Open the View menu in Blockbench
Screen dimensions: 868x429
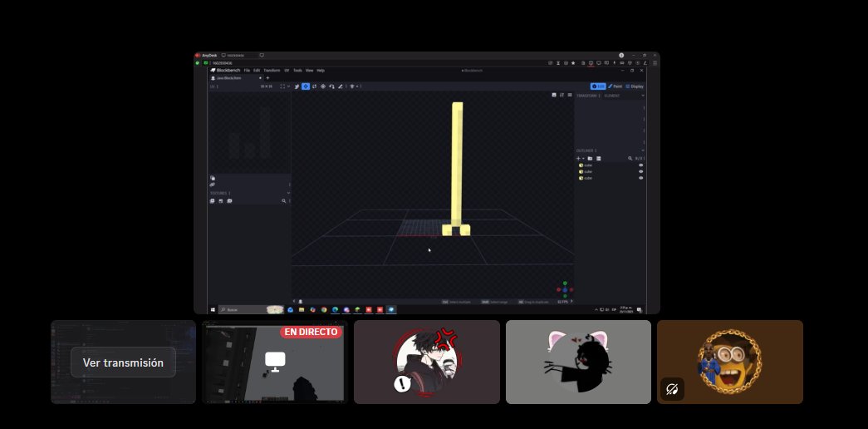coord(310,71)
